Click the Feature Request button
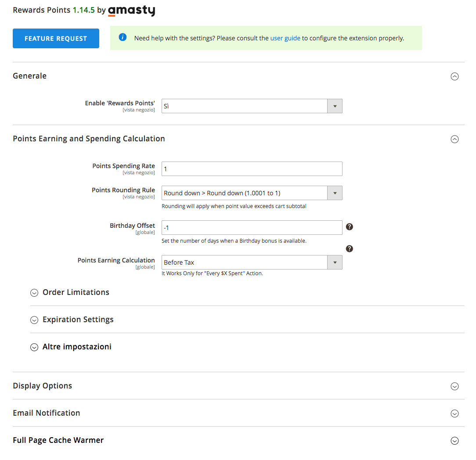The width and height of the screenshot is (476, 460). 56,38
